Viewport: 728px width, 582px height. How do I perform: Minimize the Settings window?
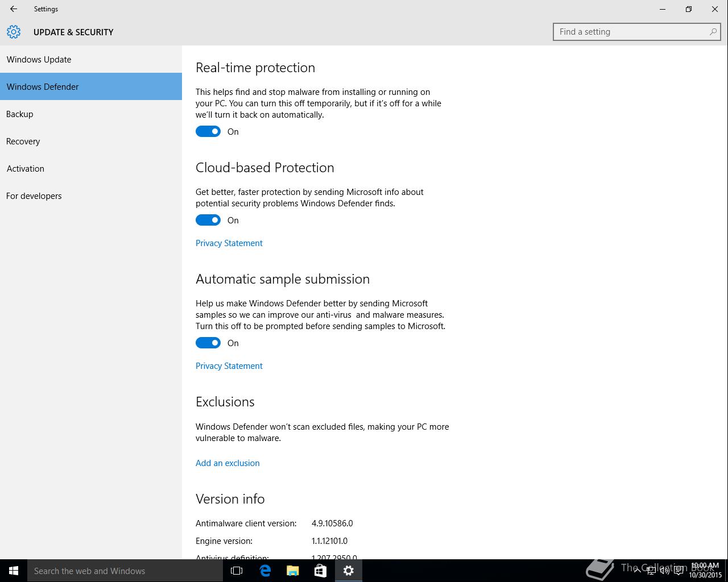tap(663, 9)
